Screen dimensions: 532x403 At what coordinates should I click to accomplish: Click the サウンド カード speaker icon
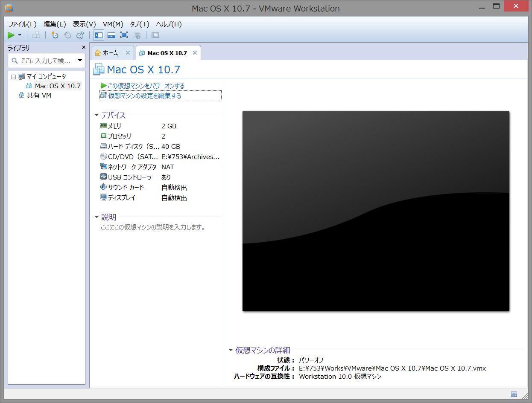pos(103,187)
